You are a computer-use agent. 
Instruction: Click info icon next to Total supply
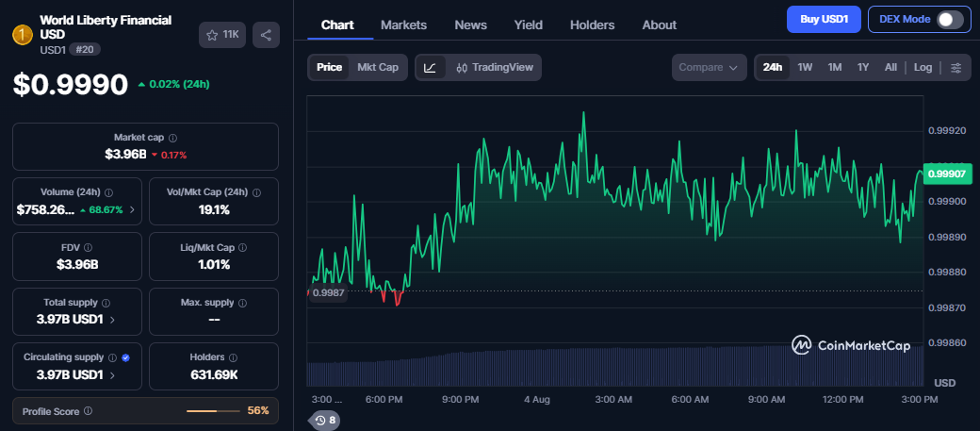click(x=106, y=303)
